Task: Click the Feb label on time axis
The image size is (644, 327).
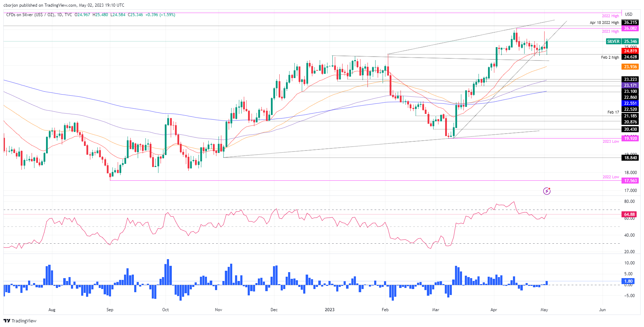Action: (385, 310)
